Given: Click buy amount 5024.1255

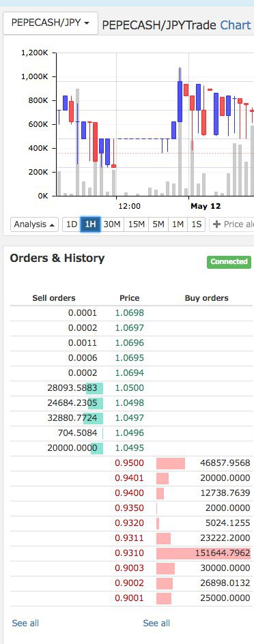Looking at the screenshot, I should [227, 523].
